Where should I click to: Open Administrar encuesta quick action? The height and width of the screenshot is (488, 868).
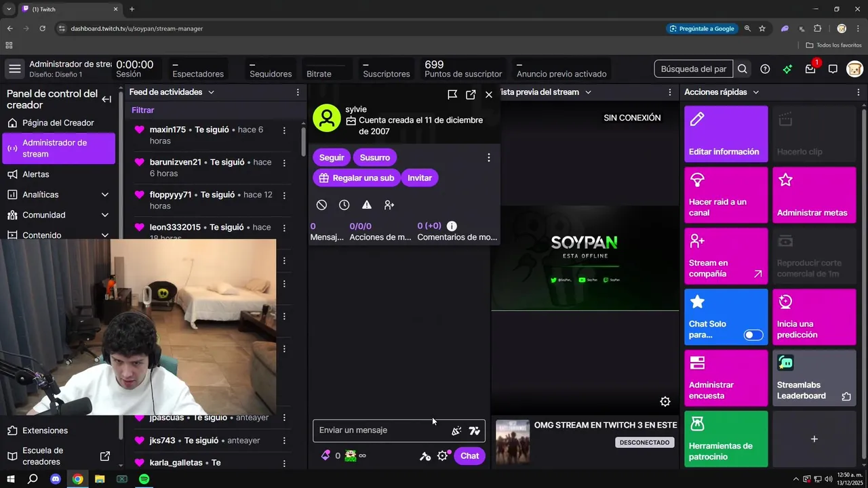726,378
